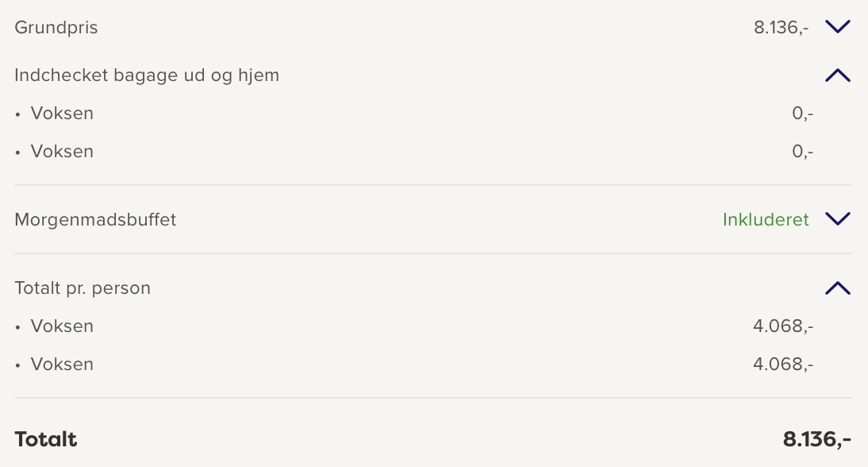Click the Grundpris label
Viewport: 868px width, 467px height.
coord(56,28)
